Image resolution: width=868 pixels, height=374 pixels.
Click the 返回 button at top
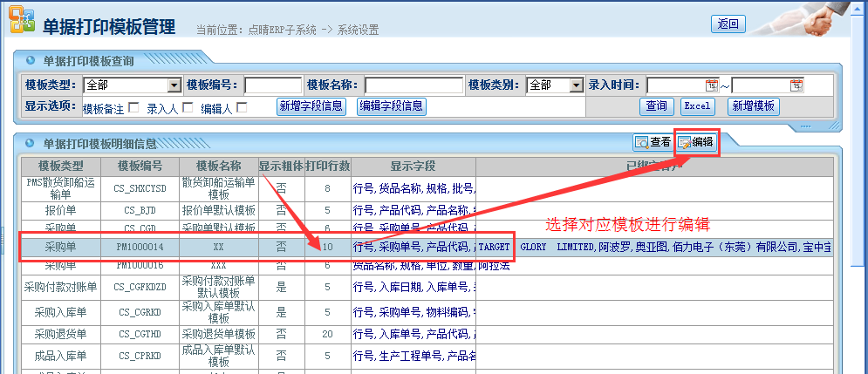pyautogui.click(x=728, y=24)
